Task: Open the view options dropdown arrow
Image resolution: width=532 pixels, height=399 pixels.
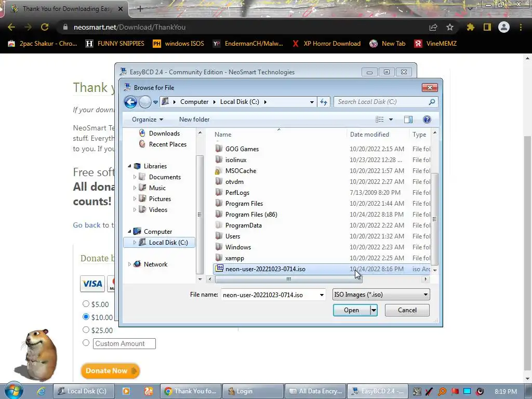Action: coord(391,119)
